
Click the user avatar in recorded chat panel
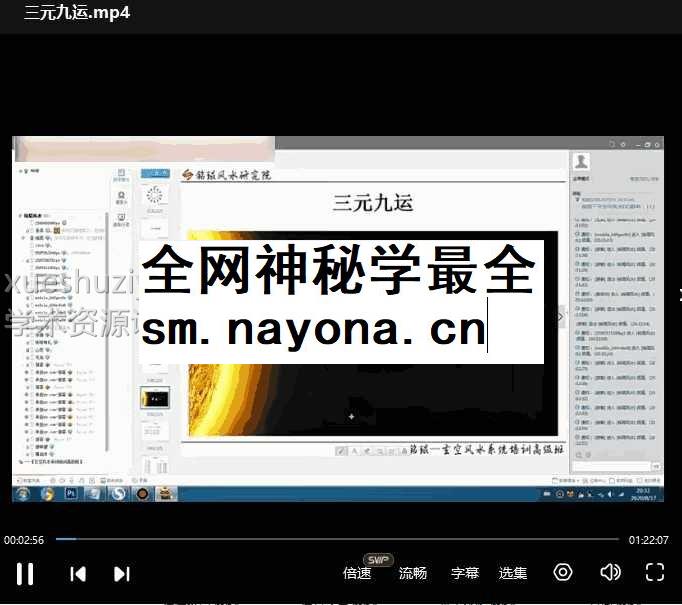coord(582,161)
